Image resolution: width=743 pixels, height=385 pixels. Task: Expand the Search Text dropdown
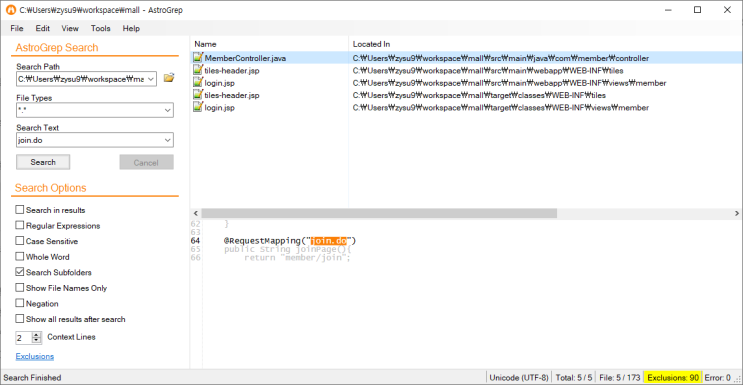168,140
